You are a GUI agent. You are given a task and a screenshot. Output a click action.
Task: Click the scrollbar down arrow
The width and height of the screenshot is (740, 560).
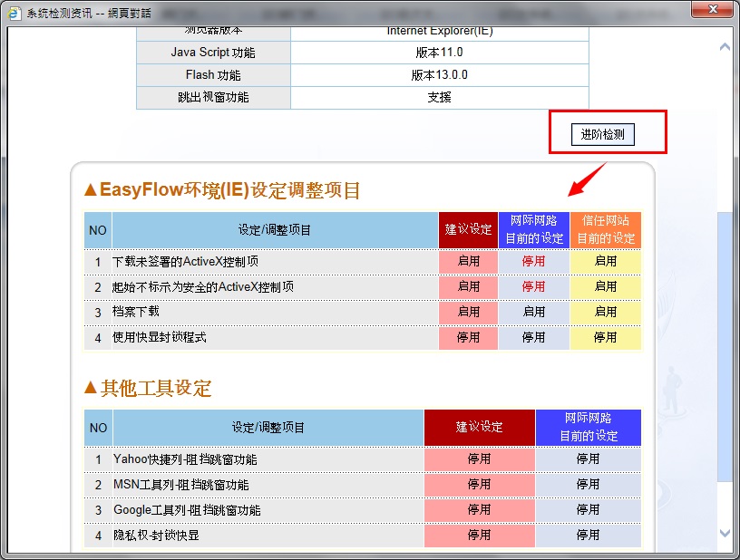coord(724,532)
